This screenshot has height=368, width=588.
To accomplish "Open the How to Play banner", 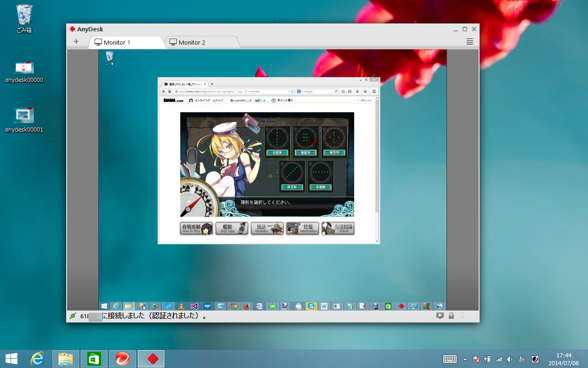I will click(x=196, y=228).
